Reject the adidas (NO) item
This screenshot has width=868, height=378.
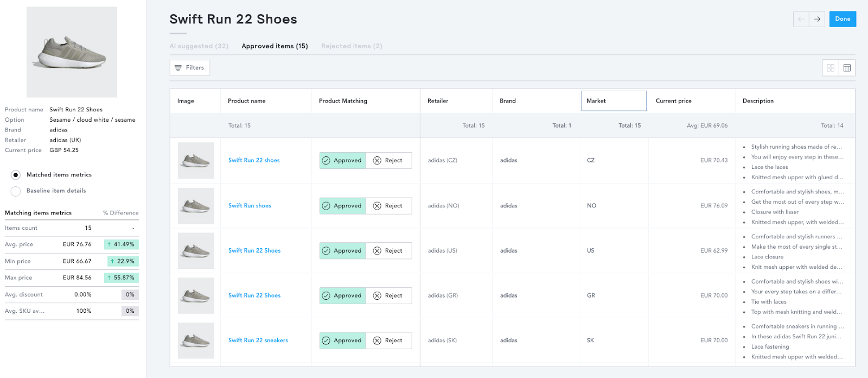point(388,206)
